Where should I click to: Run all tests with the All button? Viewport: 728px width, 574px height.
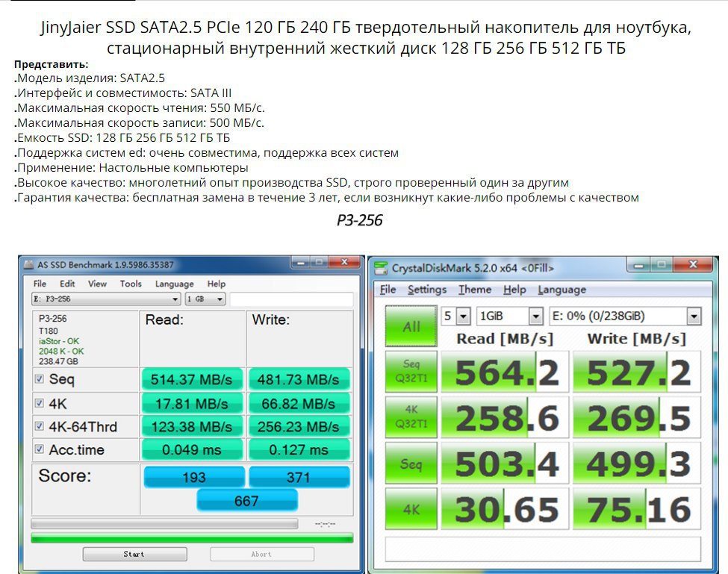click(x=411, y=326)
